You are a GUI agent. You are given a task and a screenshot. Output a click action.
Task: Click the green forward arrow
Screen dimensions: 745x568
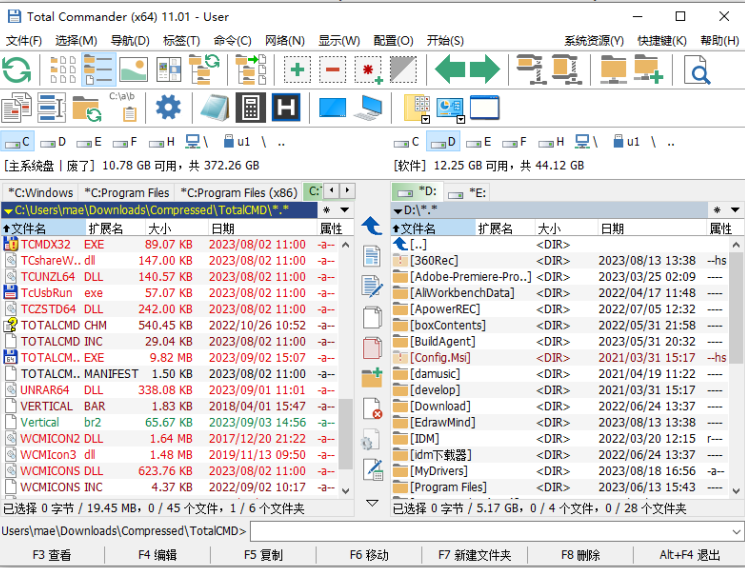485,69
